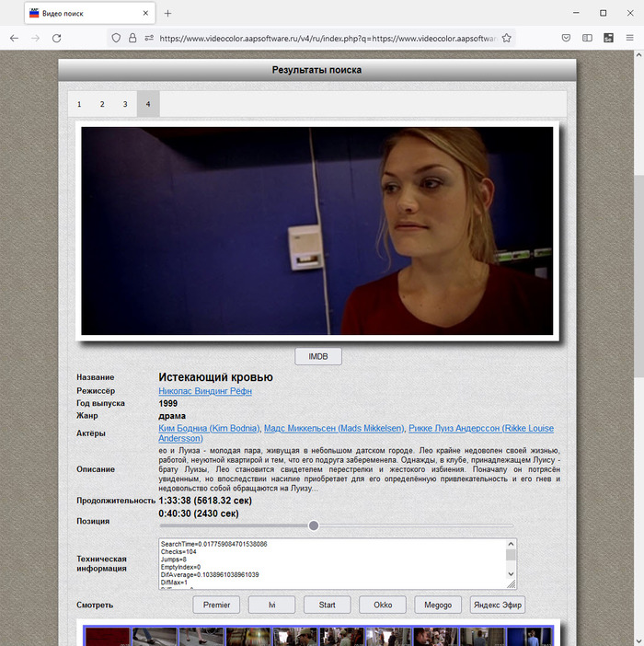Watch on Яндекс Эфир
The height and width of the screenshot is (646, 644).
pos(497,605)
